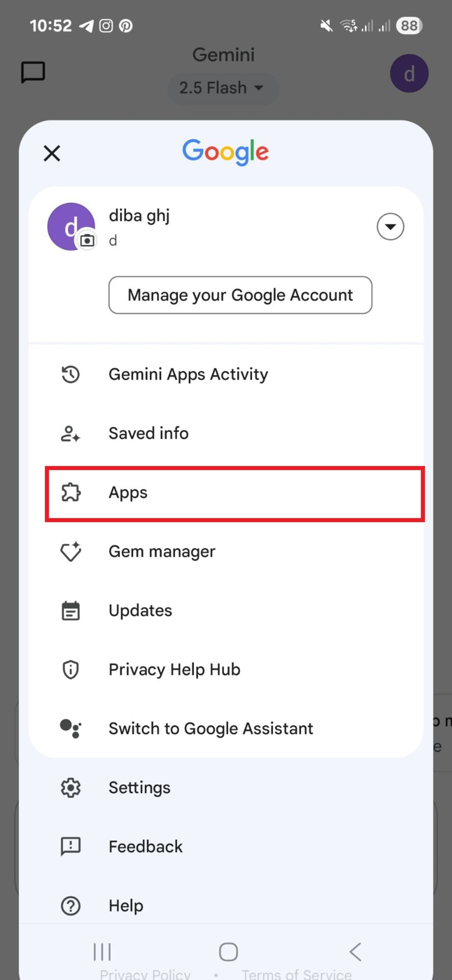Open the Updates calendar icon

click(x=70, y=611)
